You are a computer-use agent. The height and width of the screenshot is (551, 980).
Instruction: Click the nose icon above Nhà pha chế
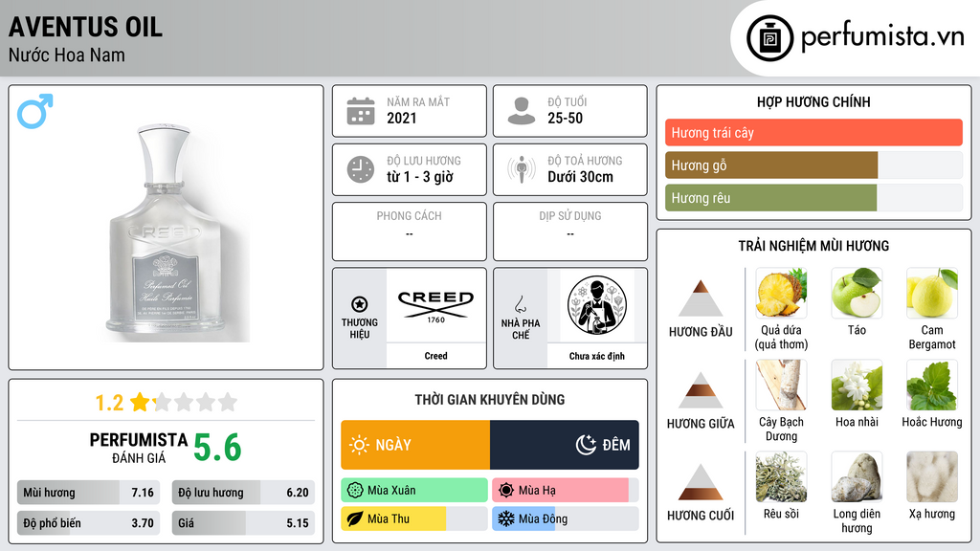pos(520,304)
